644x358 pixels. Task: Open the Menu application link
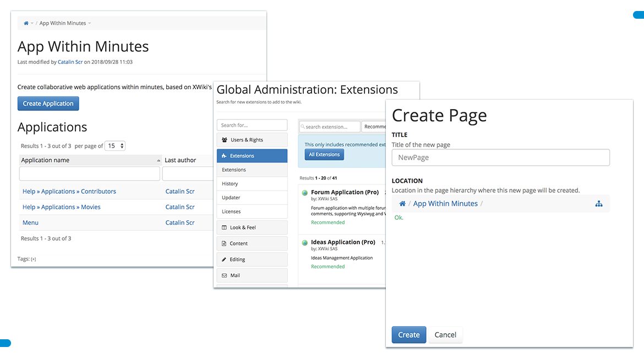pyautogui.click(x=30, y=223)
